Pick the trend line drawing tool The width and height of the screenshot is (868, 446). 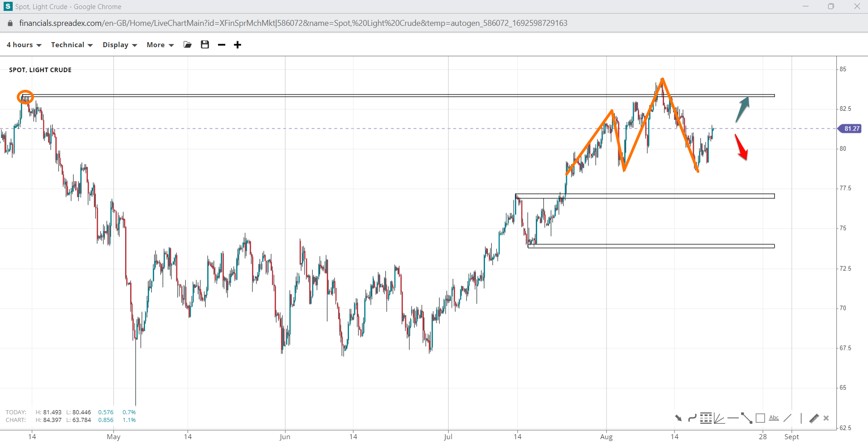click(747, 418)
